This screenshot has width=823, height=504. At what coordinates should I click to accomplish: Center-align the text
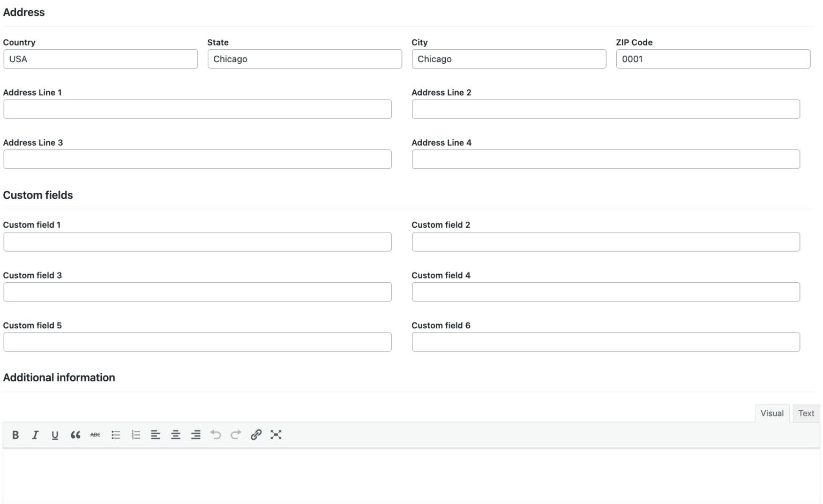[x=176, y=435]
